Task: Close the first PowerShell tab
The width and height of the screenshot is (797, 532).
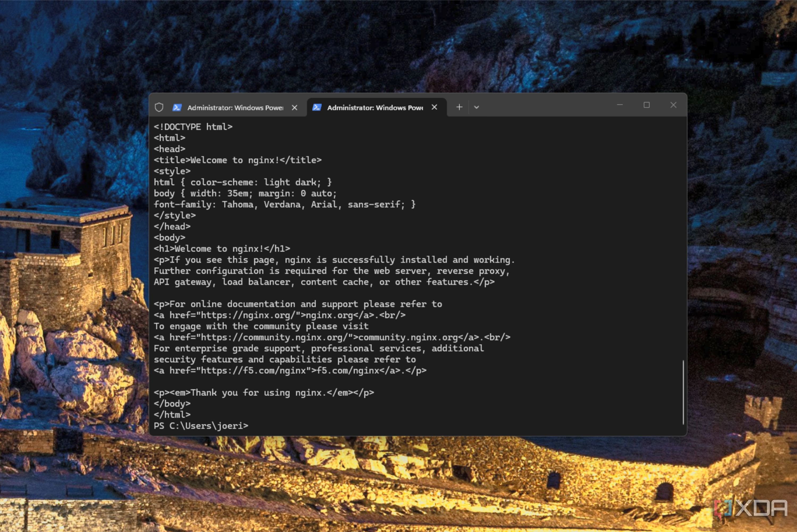Action: (x=294, y=107)
